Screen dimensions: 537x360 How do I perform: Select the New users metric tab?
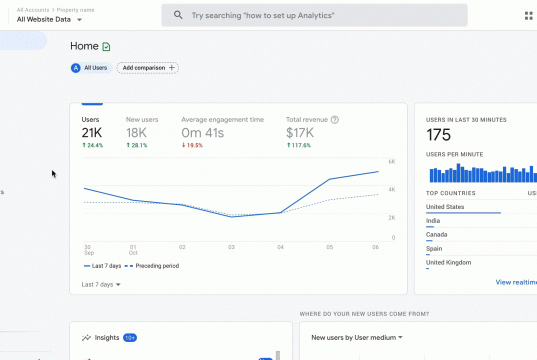point(142,132)
